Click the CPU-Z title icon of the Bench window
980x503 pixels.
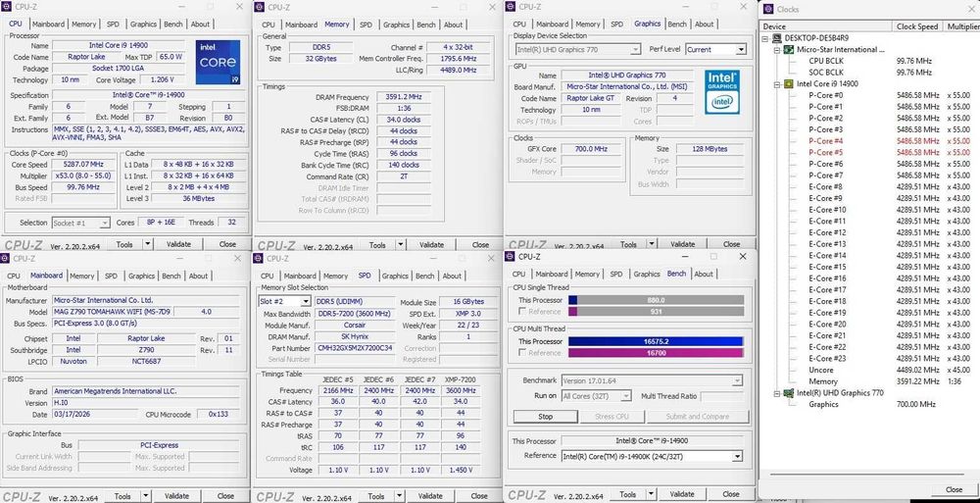(x=511, y=257)
